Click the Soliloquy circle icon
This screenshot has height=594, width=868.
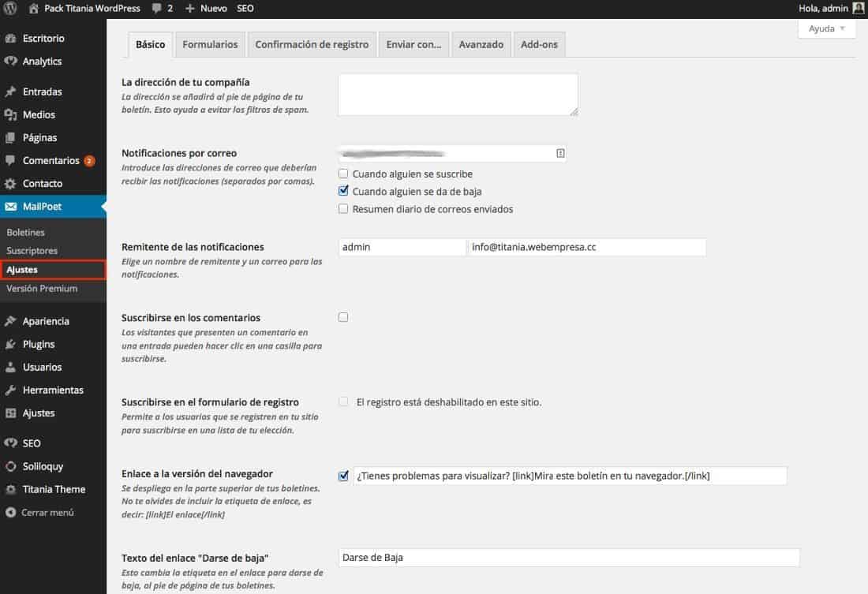point(10,466)
